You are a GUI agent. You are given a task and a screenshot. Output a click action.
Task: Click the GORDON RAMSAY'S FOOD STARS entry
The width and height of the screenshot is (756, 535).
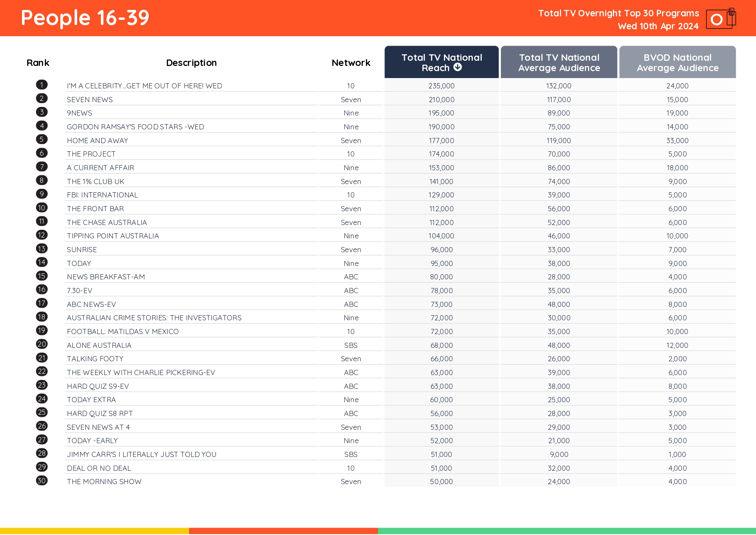point(136,126)
